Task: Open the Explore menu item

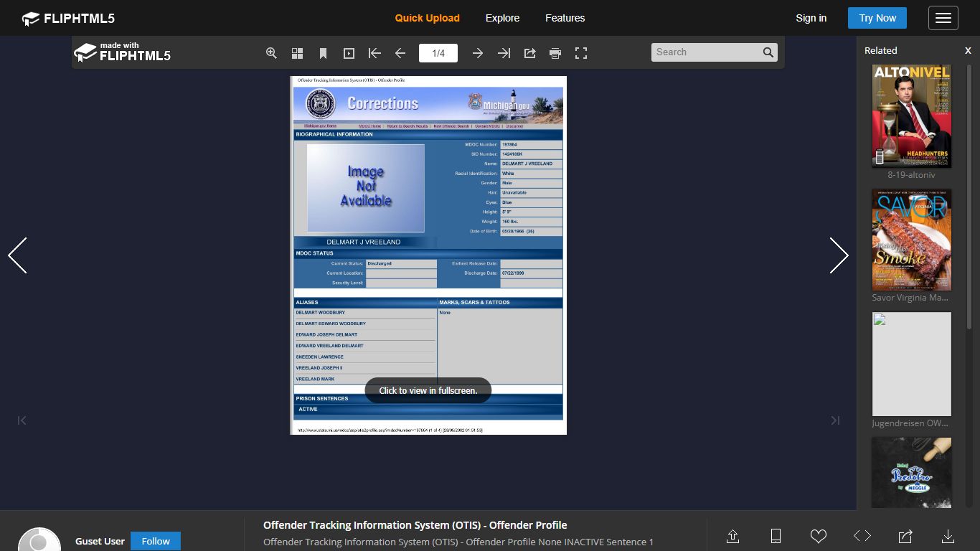Action: click(502, 18)
